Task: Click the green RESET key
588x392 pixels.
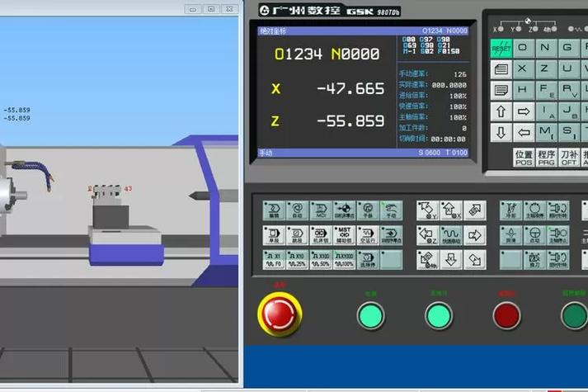Action: coord(501,49)
